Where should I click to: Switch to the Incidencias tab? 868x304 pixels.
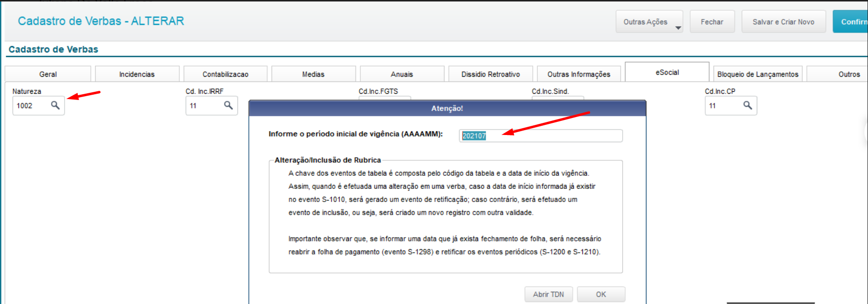[137, 74]
